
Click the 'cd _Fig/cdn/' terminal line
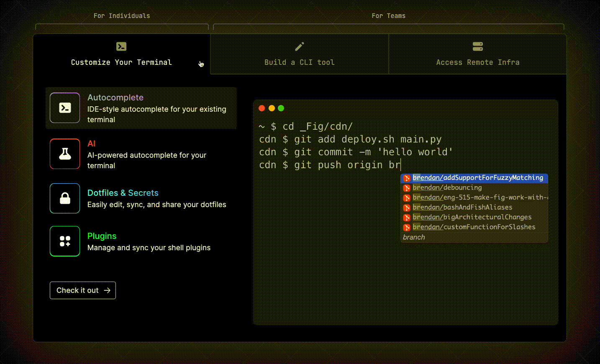(306, 126)
